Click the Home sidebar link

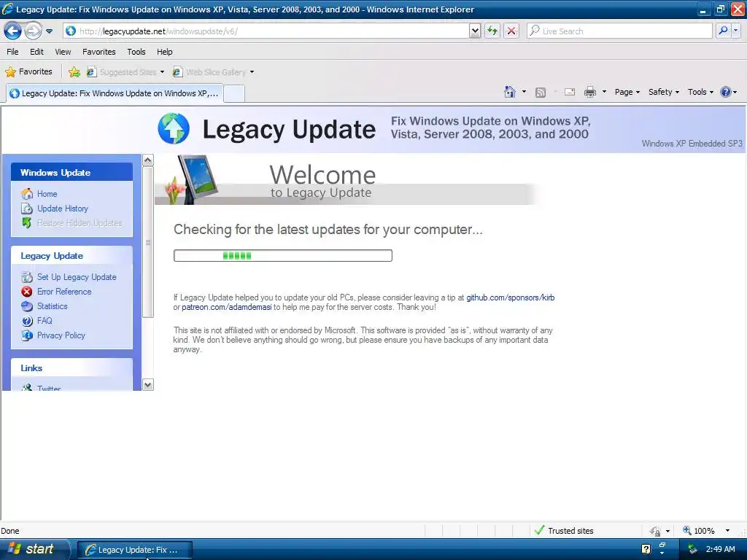47,194
